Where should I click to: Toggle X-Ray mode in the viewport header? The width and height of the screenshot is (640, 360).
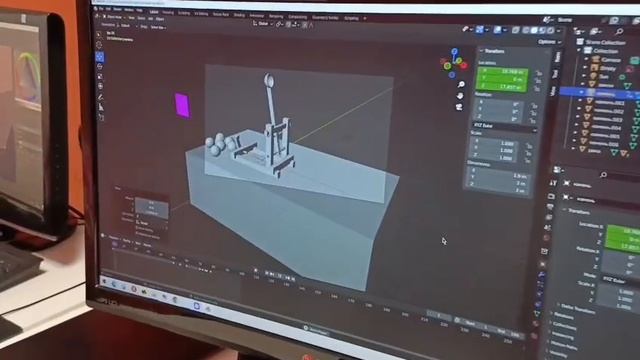(x=516, y=30)
